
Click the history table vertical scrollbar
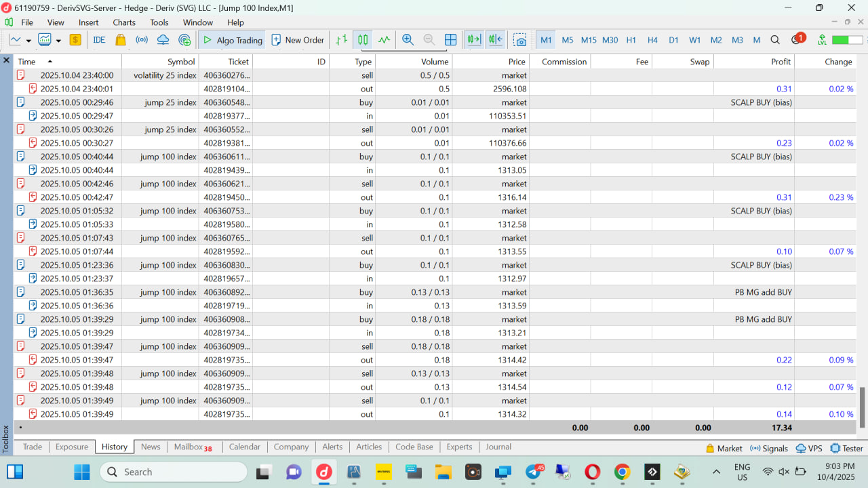(863, 407)
